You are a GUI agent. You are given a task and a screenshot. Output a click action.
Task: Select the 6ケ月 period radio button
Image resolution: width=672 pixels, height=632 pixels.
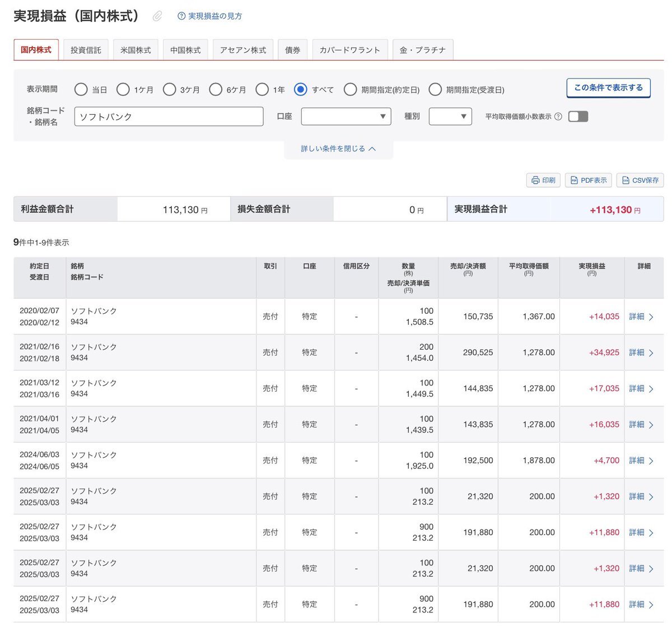[x=216, y=90]
